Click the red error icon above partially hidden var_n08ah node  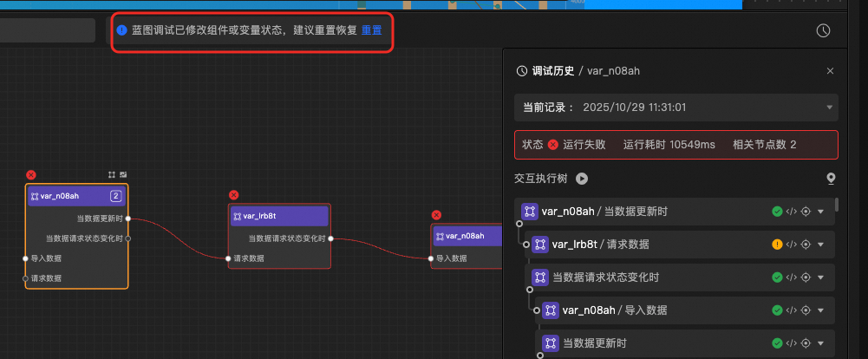point(436,215)
